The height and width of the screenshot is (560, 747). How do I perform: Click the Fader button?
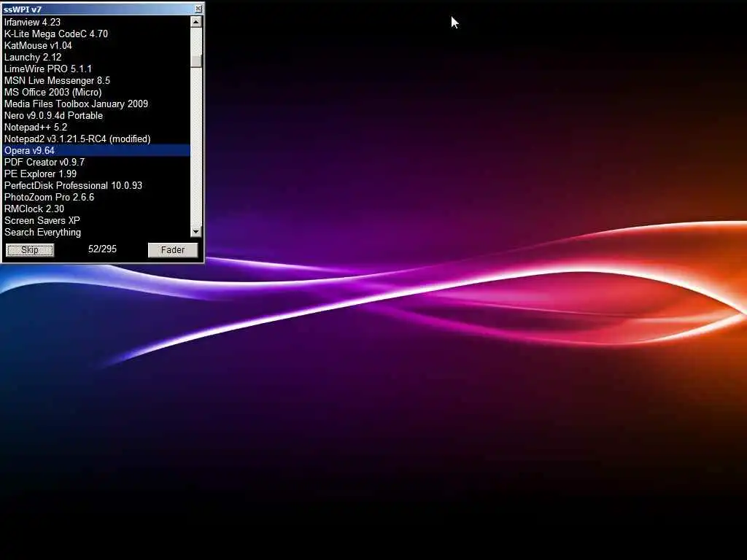pos(172,250)
